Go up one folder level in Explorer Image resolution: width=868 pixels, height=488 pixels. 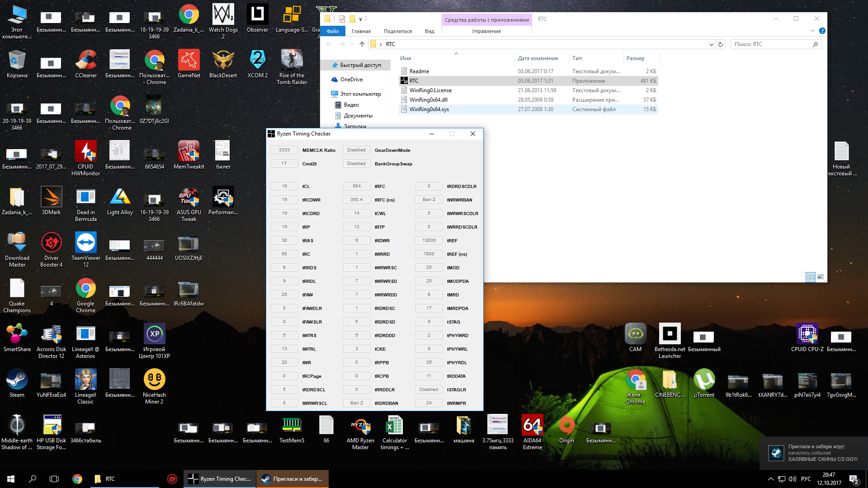click(362, 44)
